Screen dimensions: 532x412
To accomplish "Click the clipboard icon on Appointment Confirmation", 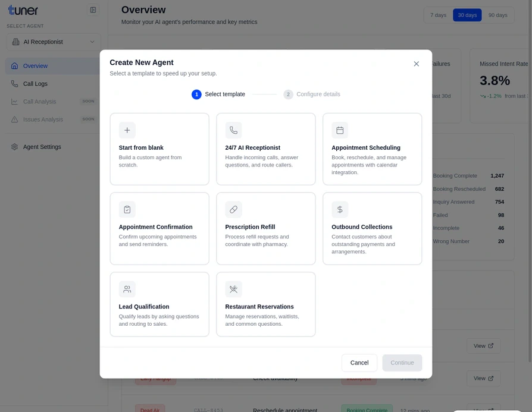I will click(127, 209).
